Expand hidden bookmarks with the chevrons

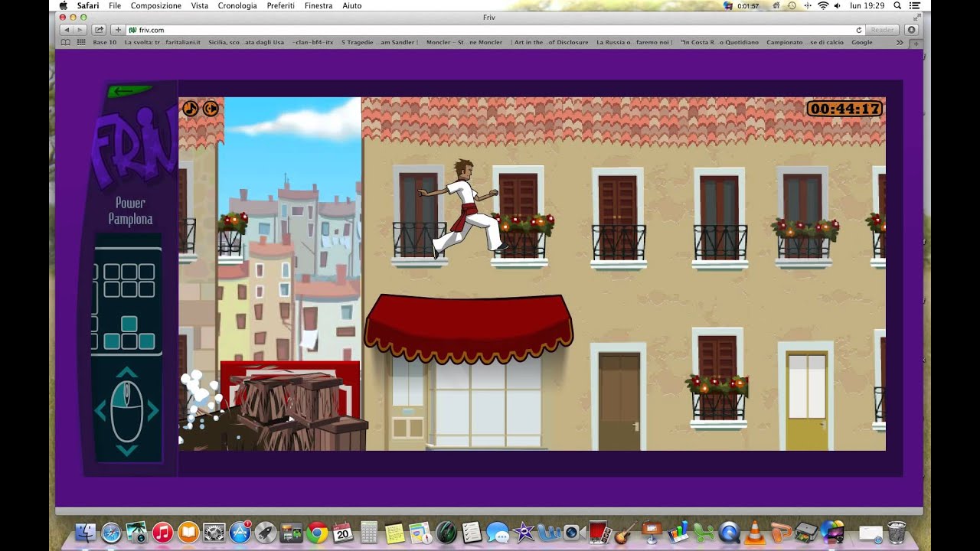coord(899,43)
